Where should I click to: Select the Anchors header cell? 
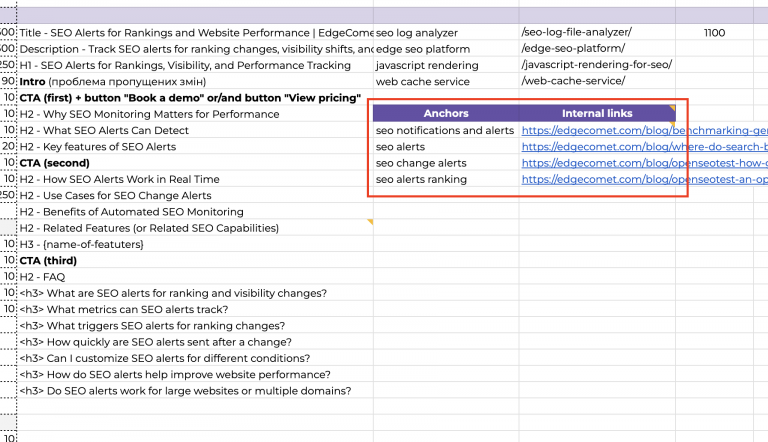(x=446, y=113)
